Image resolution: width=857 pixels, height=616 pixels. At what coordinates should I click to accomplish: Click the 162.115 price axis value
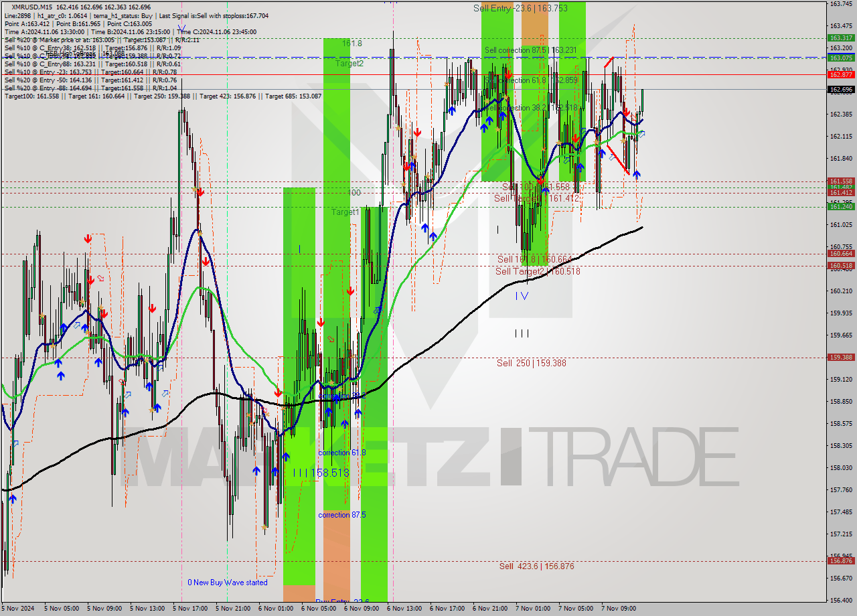841,136
